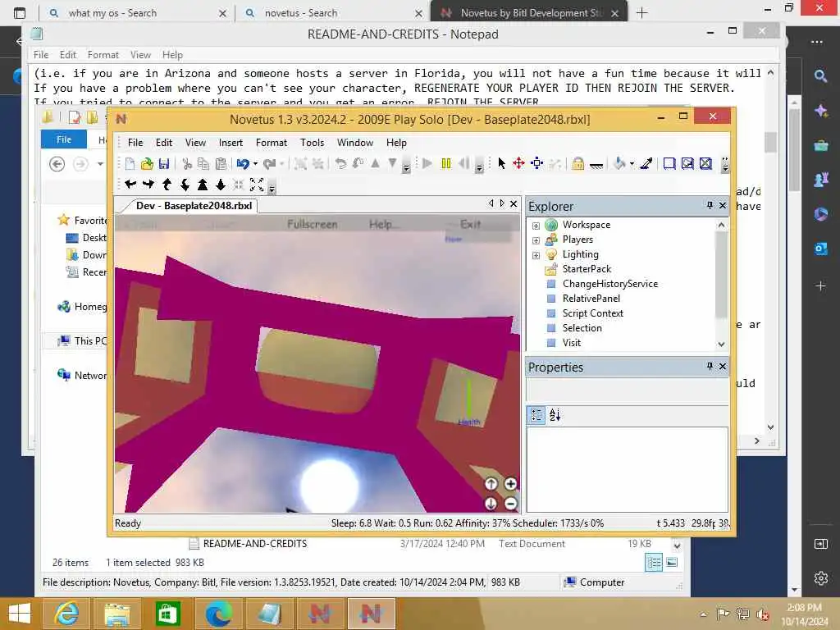Select the Dev - Baseplate2048.rbxl document tab
This screenshot has height=630, width=840.
(194, 206)
